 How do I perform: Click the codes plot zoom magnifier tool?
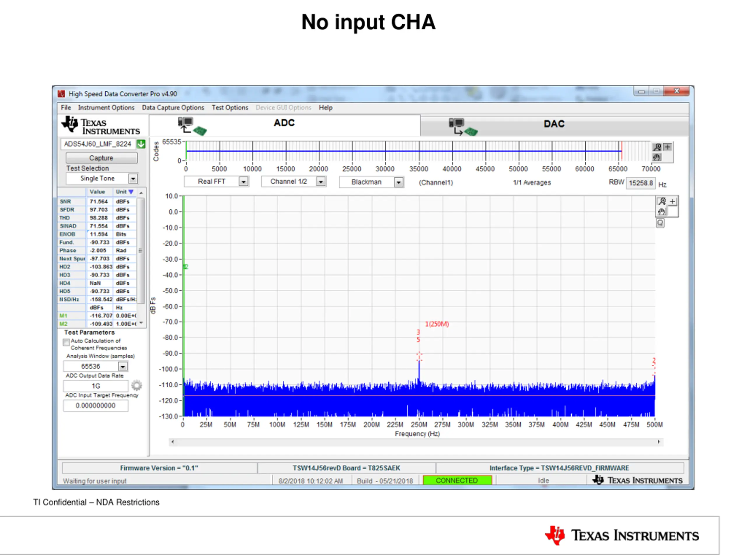point(657,147)
